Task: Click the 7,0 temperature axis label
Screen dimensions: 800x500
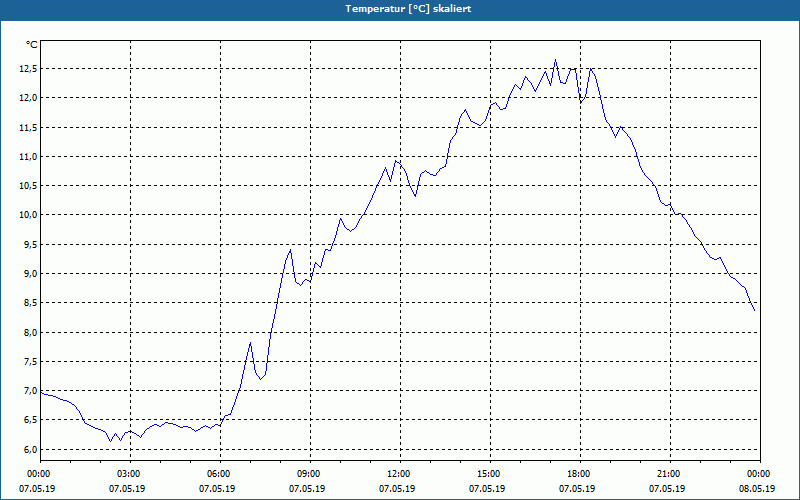Action: 30,391
